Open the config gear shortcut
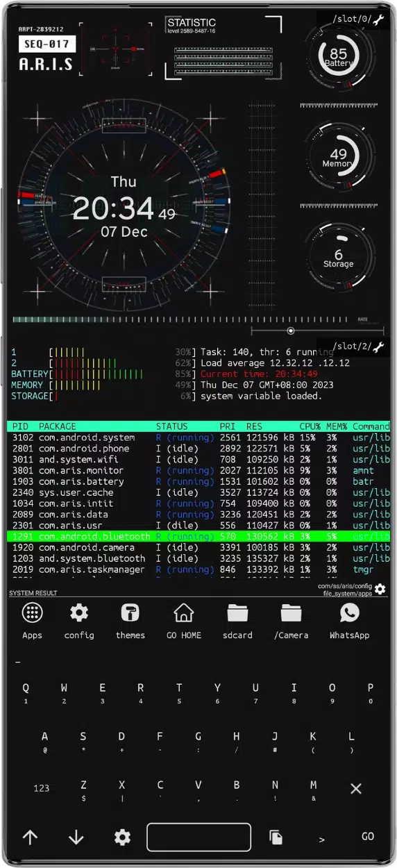Image resolution: width=397 pixels, height=868 pixels. pyautogui.click(x=79, y=612)
